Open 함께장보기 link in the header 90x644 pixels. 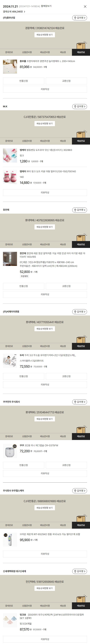[46, 6]
